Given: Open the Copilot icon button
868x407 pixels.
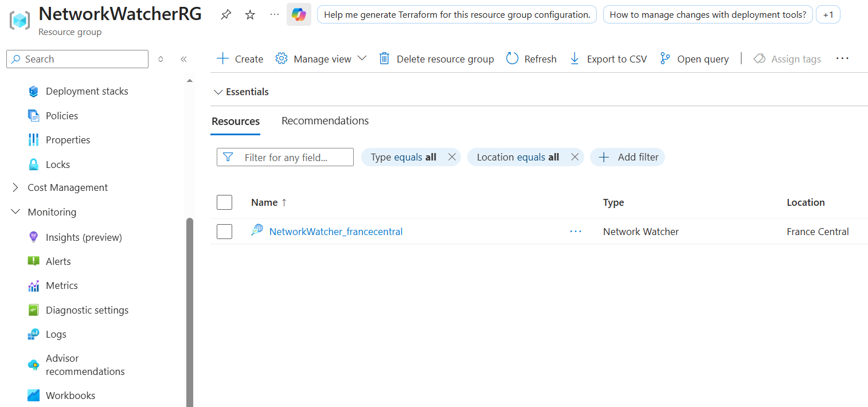Looking at the screenshot, I should pos(299,14).
